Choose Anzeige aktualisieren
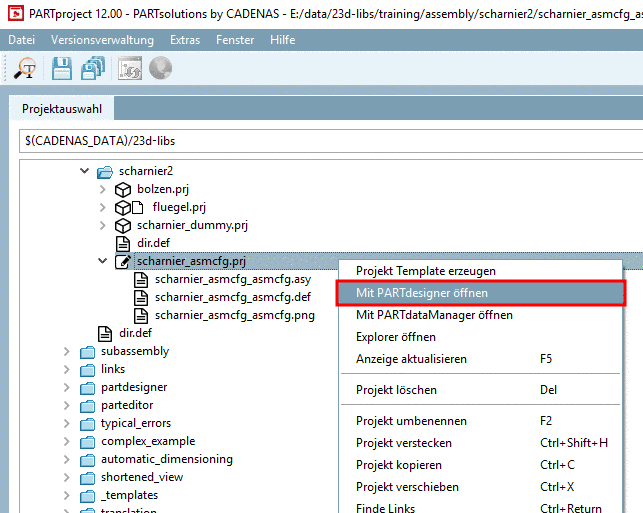 [x=481, y=359]
